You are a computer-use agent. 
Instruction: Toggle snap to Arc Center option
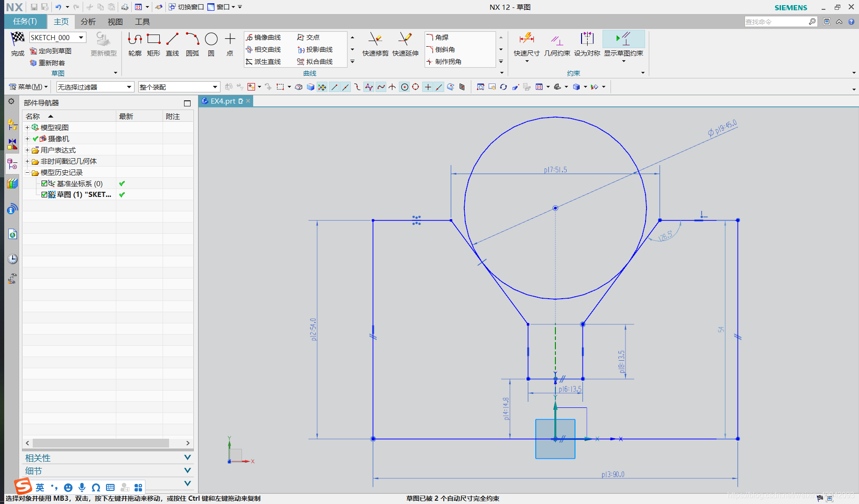tap(405, 87)
